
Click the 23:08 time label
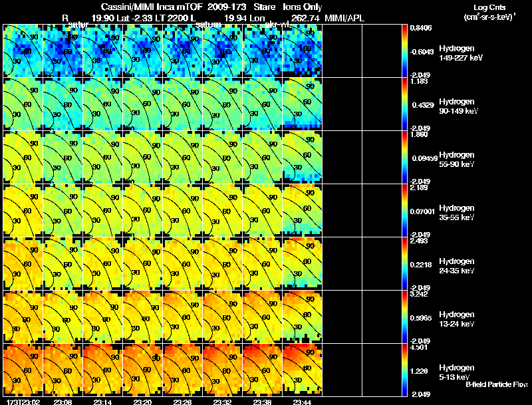pyautogui.click(x=63, y=402)
